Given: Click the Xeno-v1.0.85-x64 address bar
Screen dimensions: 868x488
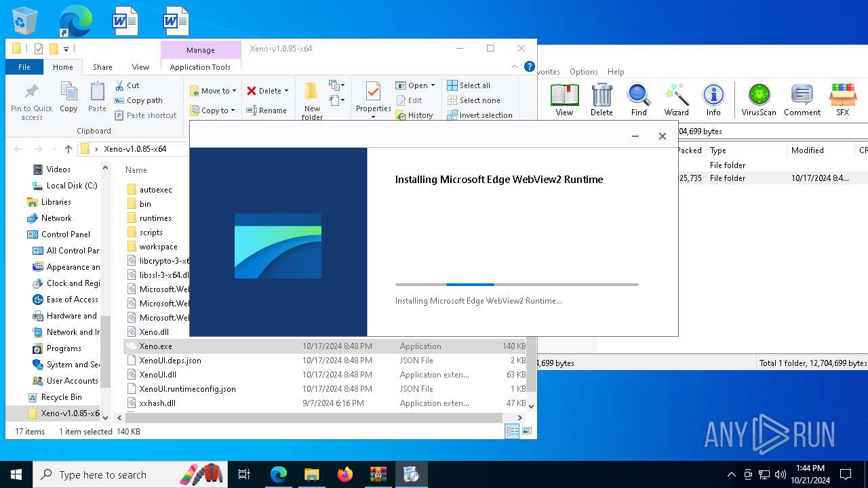Looking at the screenshot, I should [134, 149].
